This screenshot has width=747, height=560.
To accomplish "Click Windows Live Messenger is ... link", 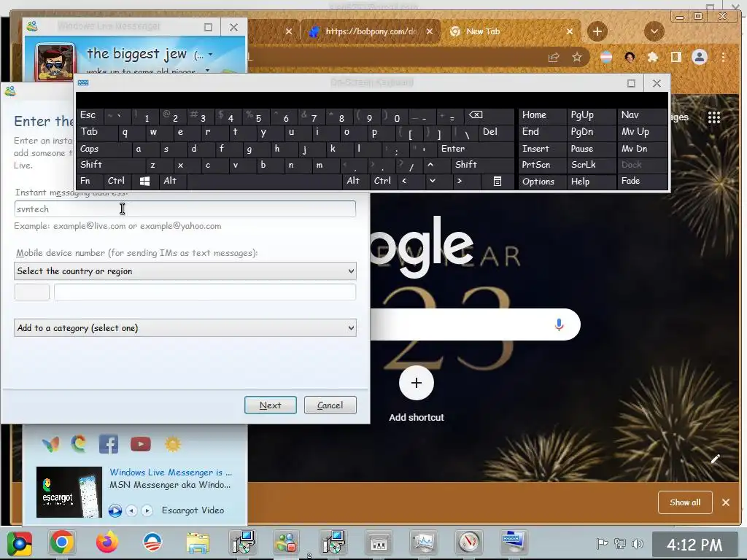I will [x=171, y=472].
